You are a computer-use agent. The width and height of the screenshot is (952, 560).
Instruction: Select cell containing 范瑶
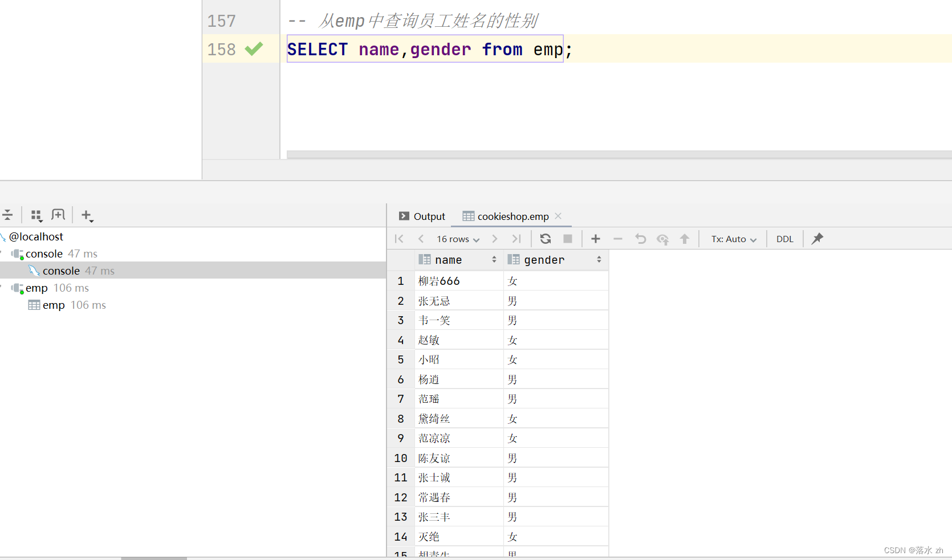click(459, 399)
